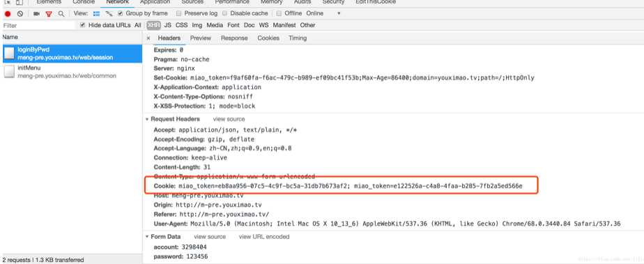Viewport: 644px width, 264px height.
Task: Switch to the Application panel tab
Action: 155,2
